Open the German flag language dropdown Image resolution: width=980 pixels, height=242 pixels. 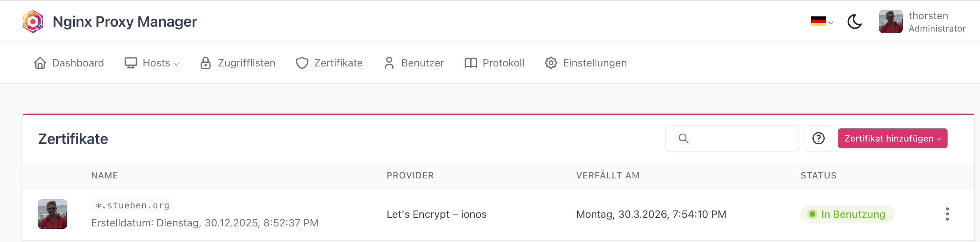(x=821, y=22)
